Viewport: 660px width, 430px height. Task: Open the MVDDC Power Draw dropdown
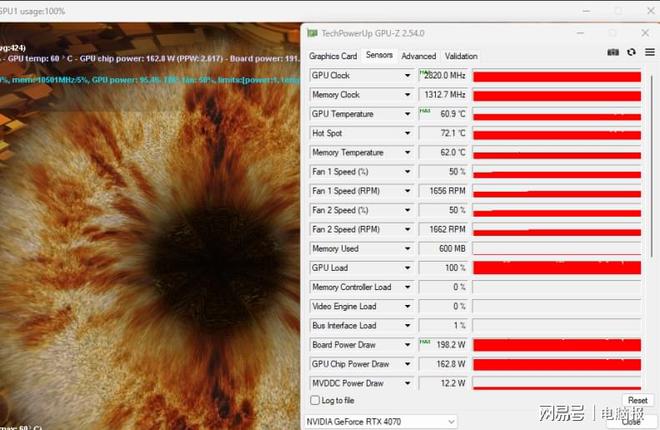(x=407, y=383)
